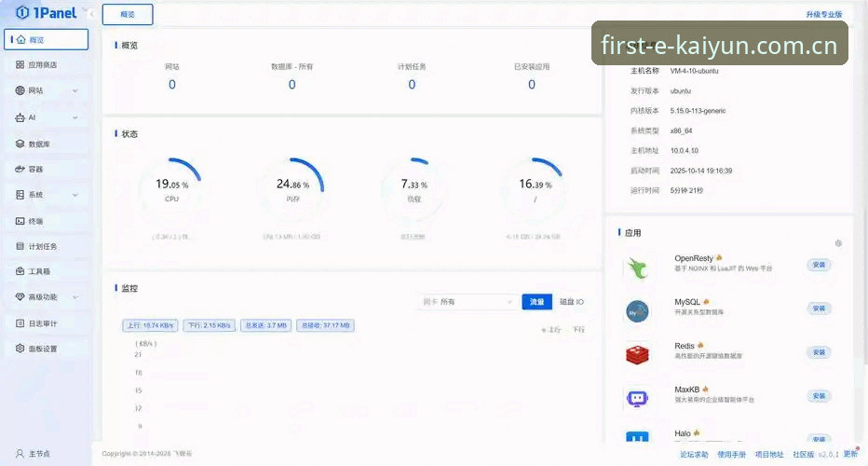Click the 总接收 total received tag
This screenshot has height=466, width=868.
(326, 325)
